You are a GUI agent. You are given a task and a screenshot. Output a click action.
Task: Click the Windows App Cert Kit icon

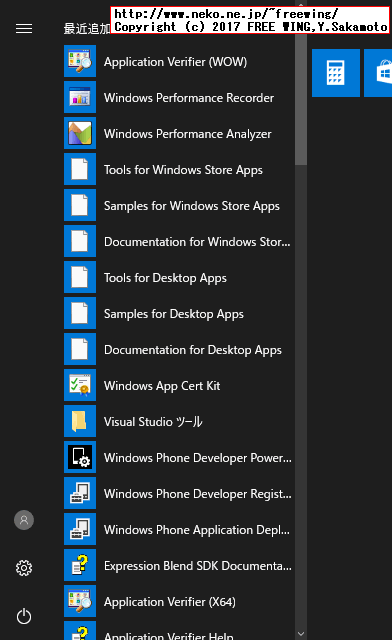click(x=80, y=385)
